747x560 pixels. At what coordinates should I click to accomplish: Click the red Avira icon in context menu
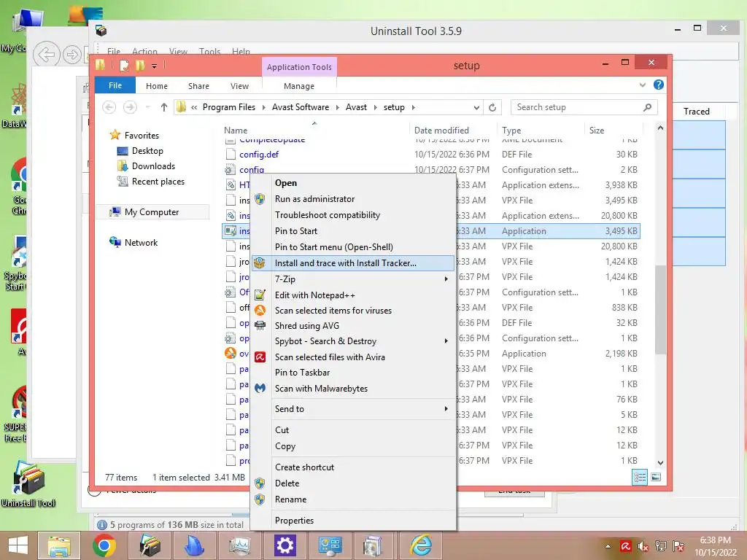pyautogui.click(x=260, y=357)
